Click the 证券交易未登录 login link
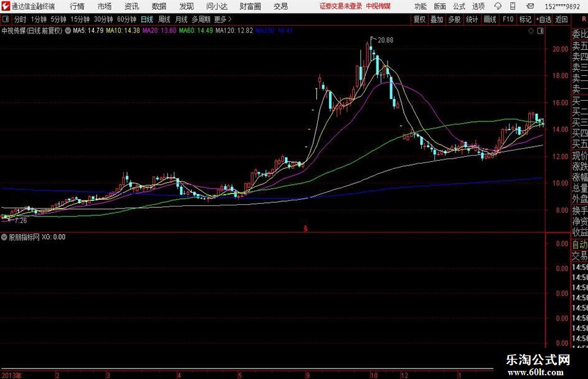The height and width of the screenshot is (379, 588). 341,6
